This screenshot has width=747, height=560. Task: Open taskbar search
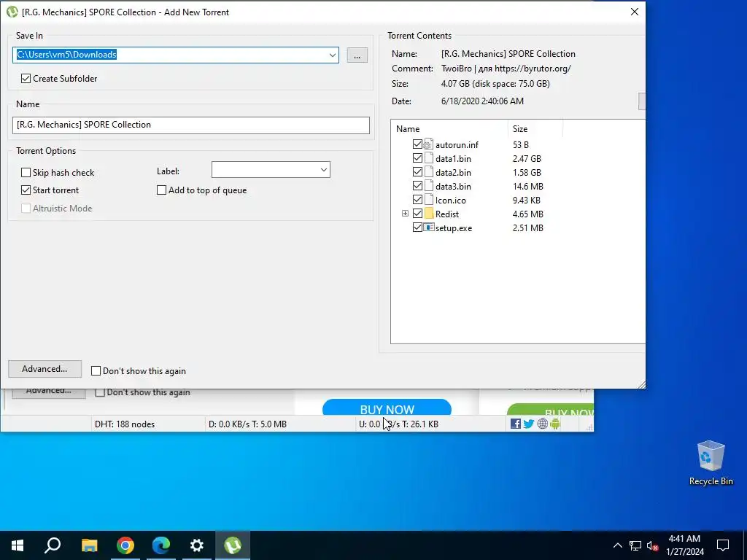(53, 545)
